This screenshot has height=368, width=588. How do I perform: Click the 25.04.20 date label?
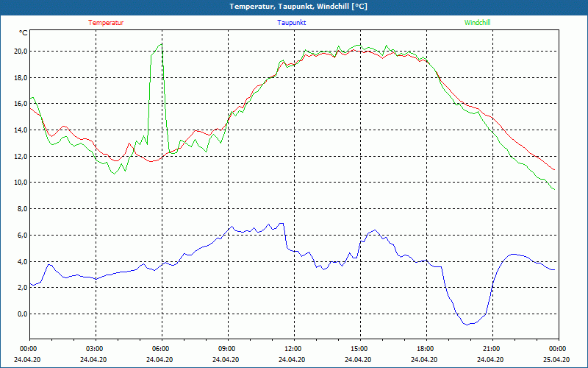[556, 360]
